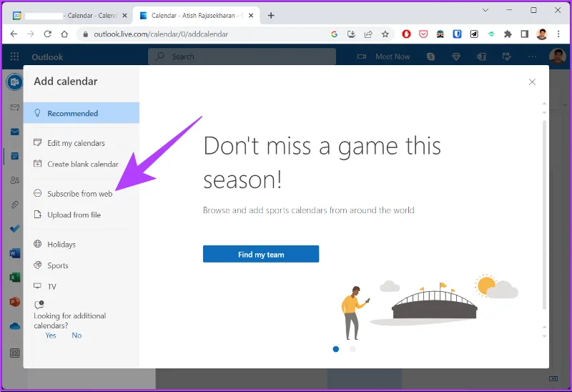
Task: Click the Opera-style red extension icon
Action: [x=406, y=34]
